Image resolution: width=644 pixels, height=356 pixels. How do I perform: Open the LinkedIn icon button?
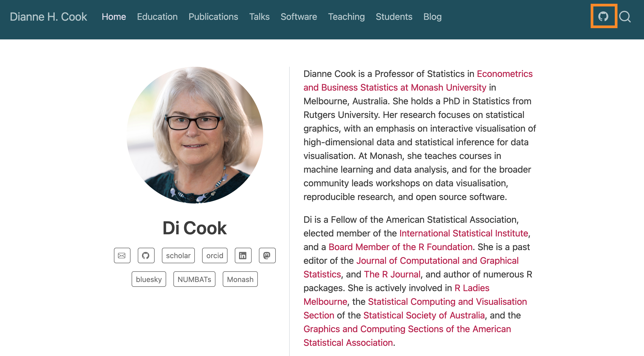(x=243, y=255)
